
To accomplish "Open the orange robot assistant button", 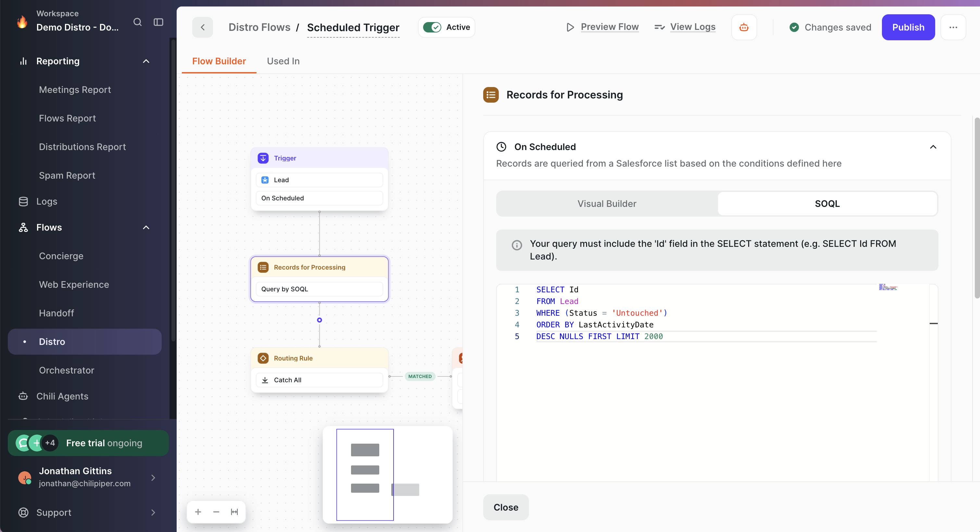I will tap(744, 27).
